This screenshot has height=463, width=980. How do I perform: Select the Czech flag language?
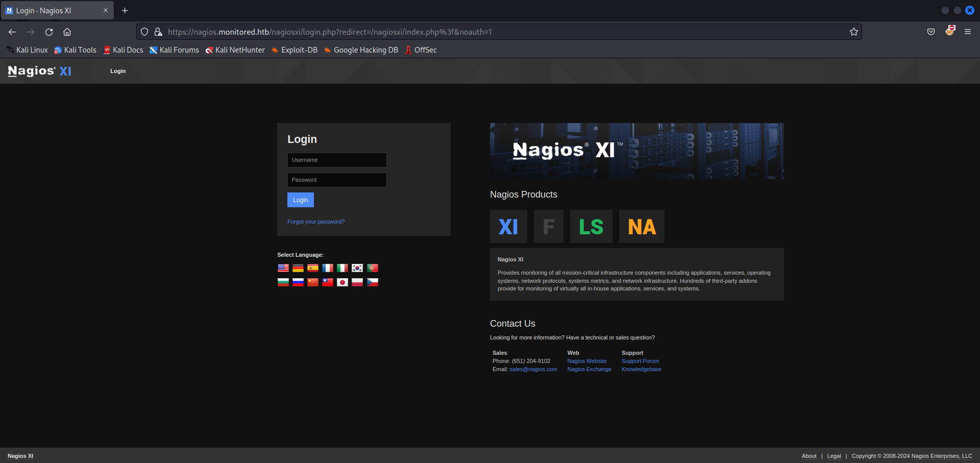coord(373,282)
